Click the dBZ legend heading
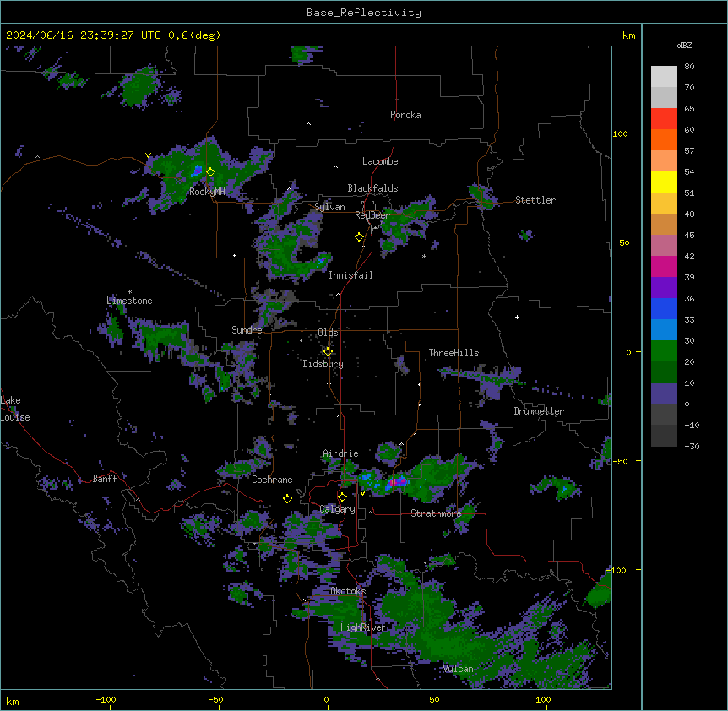 (x=684, y=45)
